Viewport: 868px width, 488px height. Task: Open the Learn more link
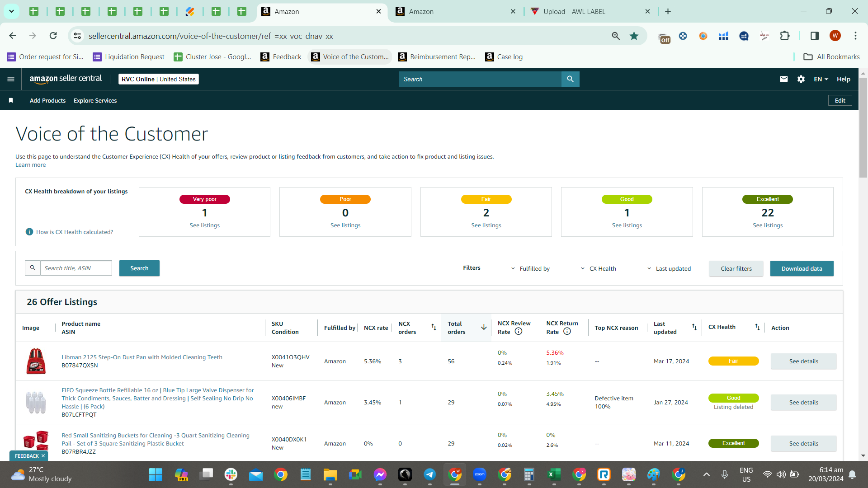pyautogui.click(x=30, y=164)
